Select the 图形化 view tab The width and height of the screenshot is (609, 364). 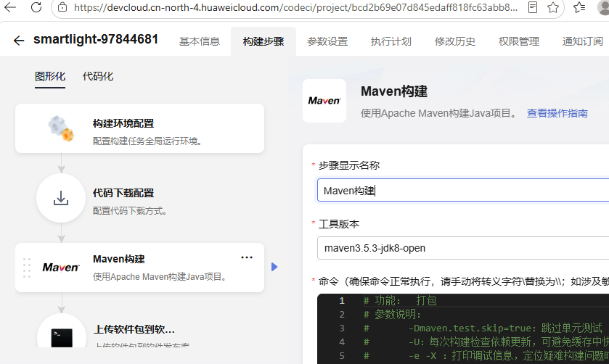[x=50, y=76]
